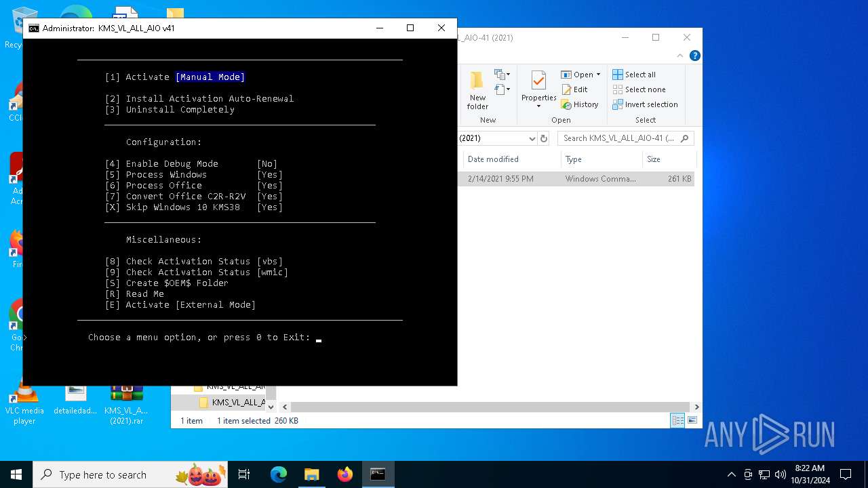Switch to Details view icon in status bar
This screenshot has width=868, height=488.
(677, 420)
